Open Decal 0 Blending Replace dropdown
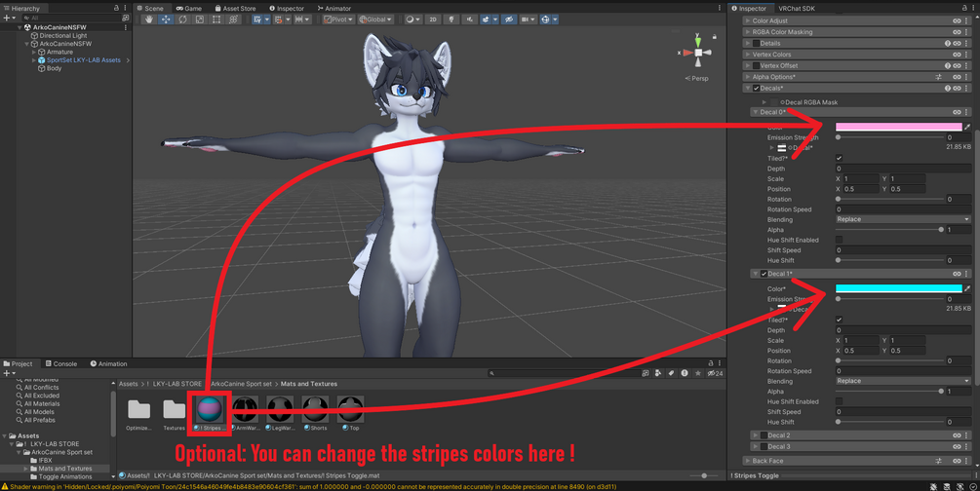Screen dimensions: 980x491 click(903, 219)
